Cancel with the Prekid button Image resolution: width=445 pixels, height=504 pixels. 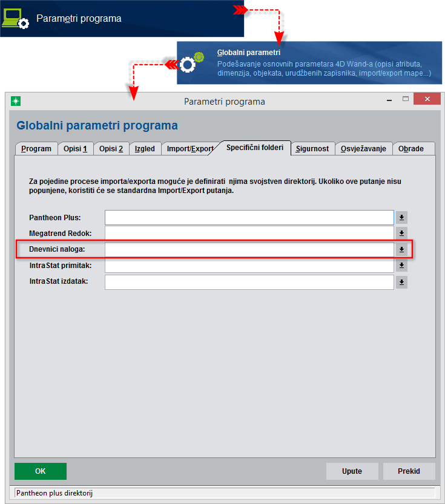409,471
